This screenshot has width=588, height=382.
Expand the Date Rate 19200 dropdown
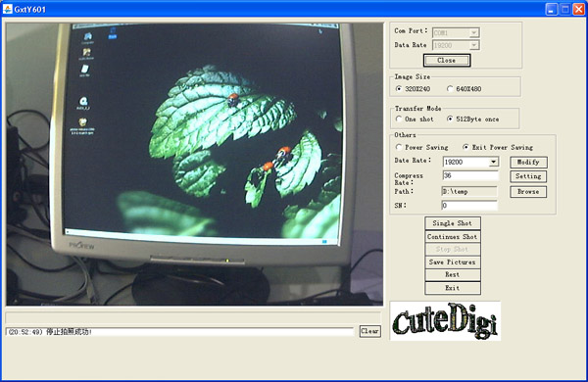[494, 162]
